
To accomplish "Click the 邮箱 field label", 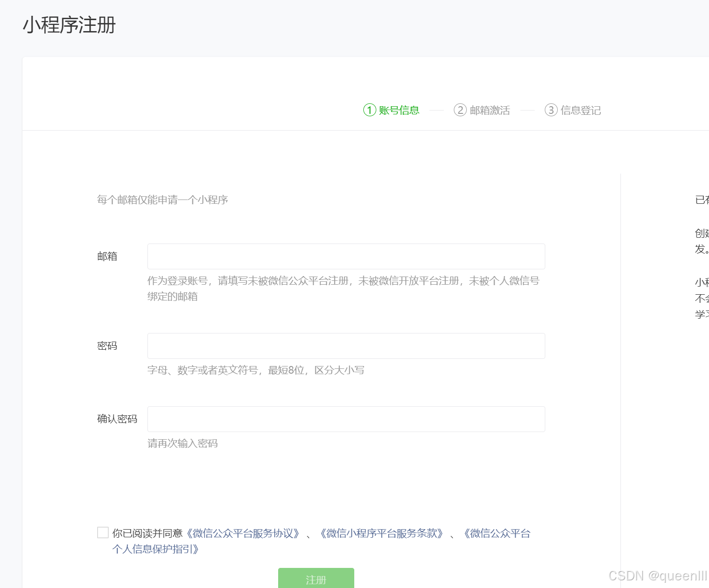I will coord(107,256).
